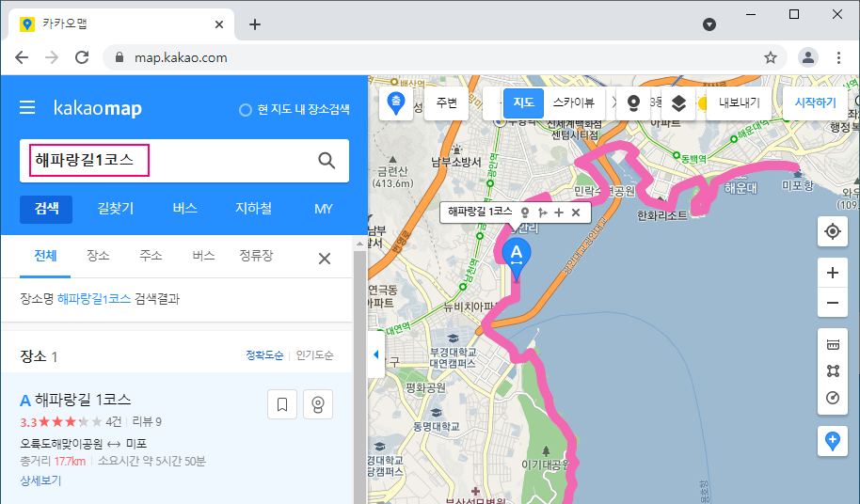
Task: Click the search magnifier icon
Action: [x=326, y=161]
